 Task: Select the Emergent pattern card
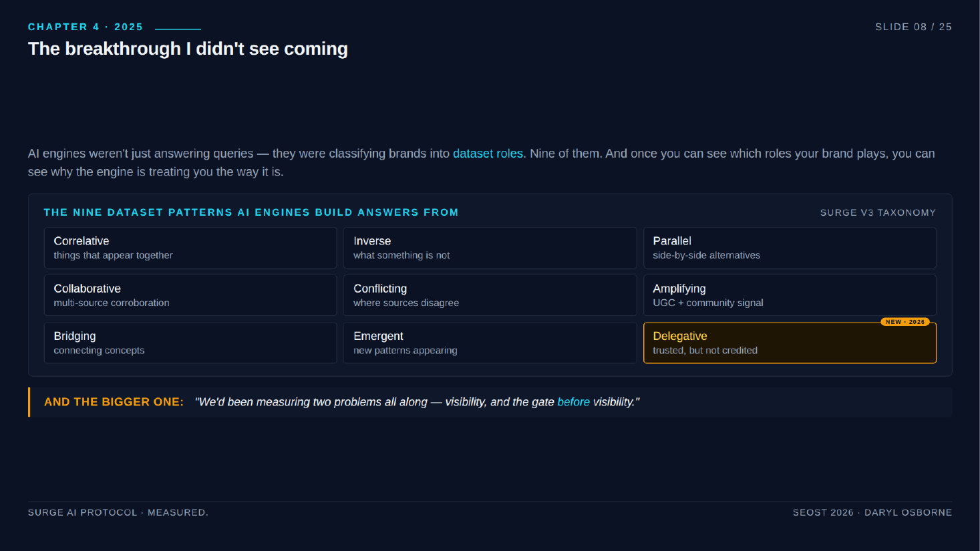(490, 343)
